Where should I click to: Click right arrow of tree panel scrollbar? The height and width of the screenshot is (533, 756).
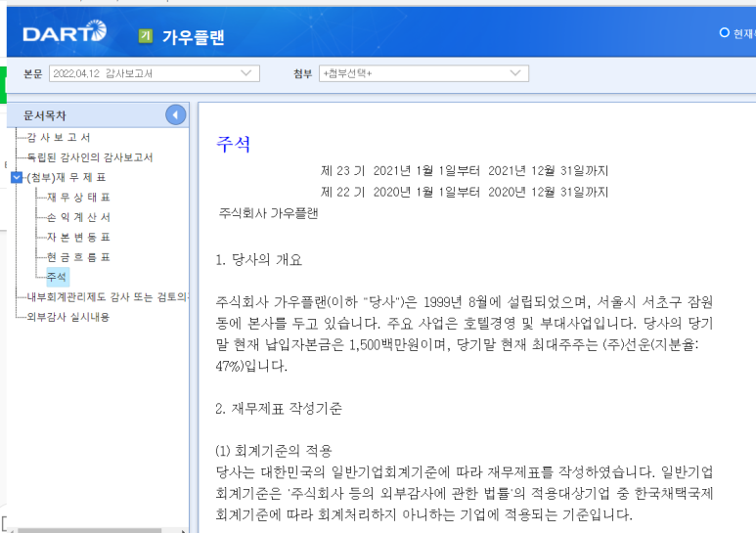click(x=184, y=531)
